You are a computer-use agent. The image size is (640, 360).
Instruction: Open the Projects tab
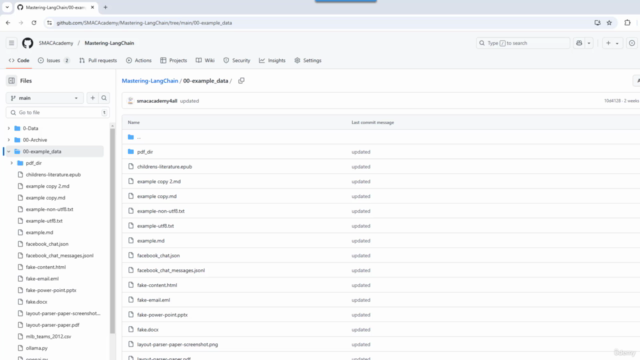point(173,60)
